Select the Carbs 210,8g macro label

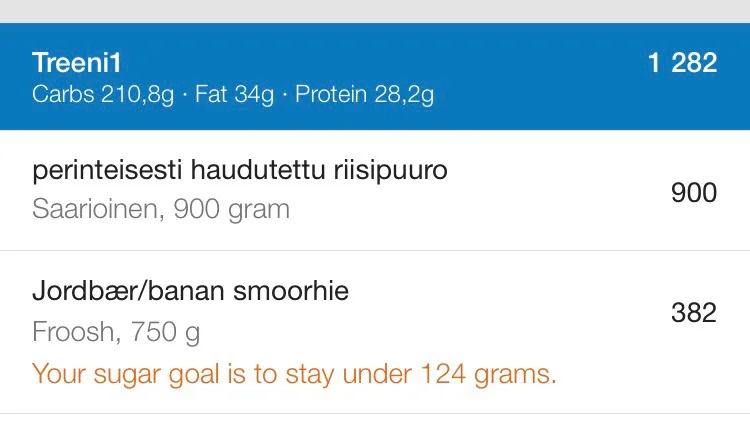[x=103, y=95]
